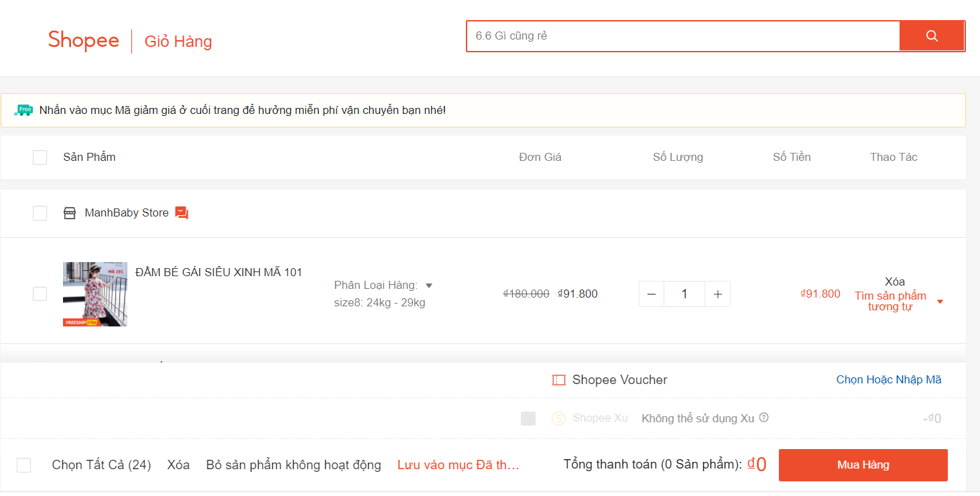Viewport: 980px width, 496px height.
Task: Click the Shopee Xu coin icon
Action: pos(558,418)
